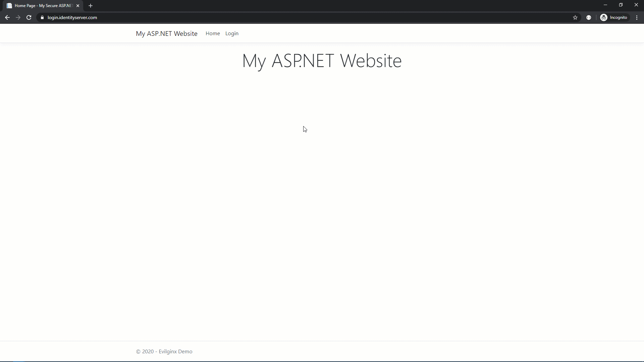Close the browser window

pyautogui.click(x=636, y=5)
